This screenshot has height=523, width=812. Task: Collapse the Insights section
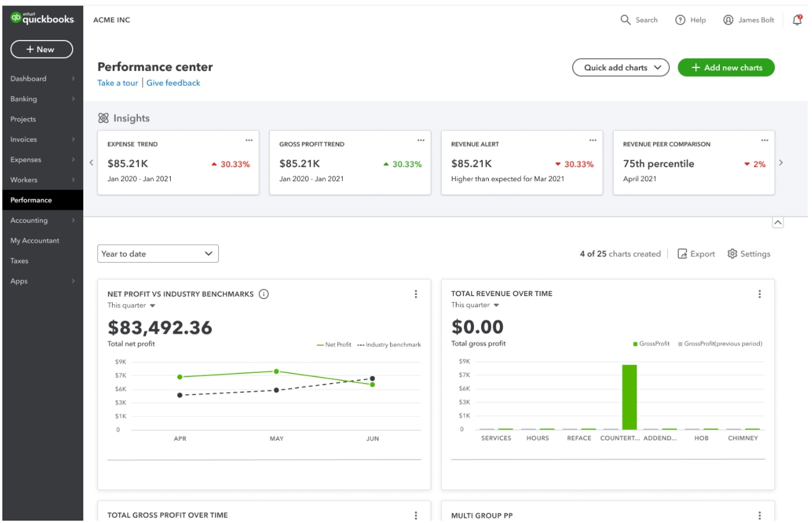[778, 223]
